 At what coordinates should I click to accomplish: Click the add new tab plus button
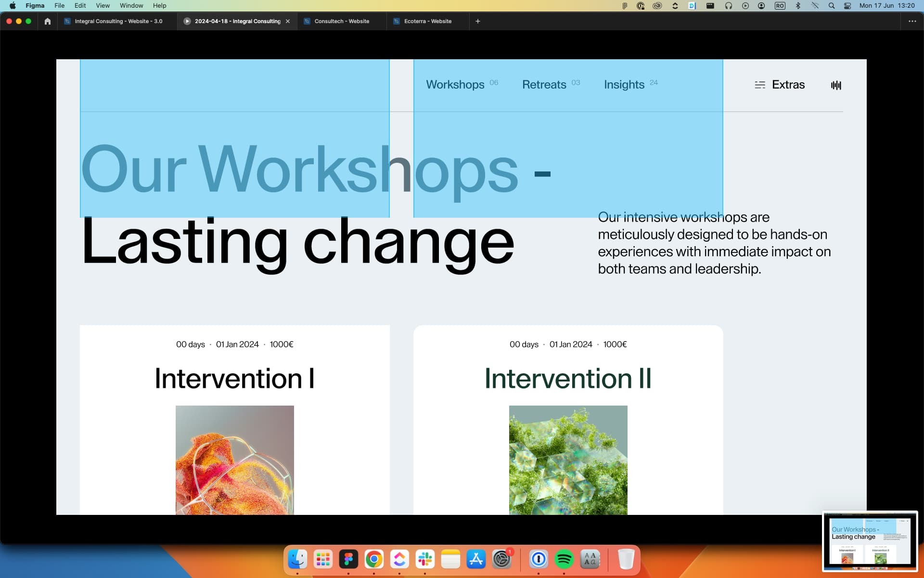click(x=477, y=21)
